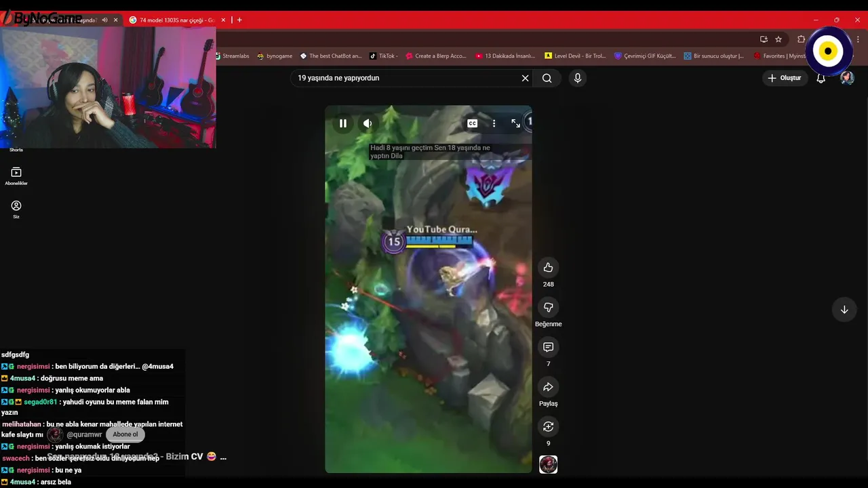Clear the YouTube search field

pyautogui.click(x=525, y=78)
